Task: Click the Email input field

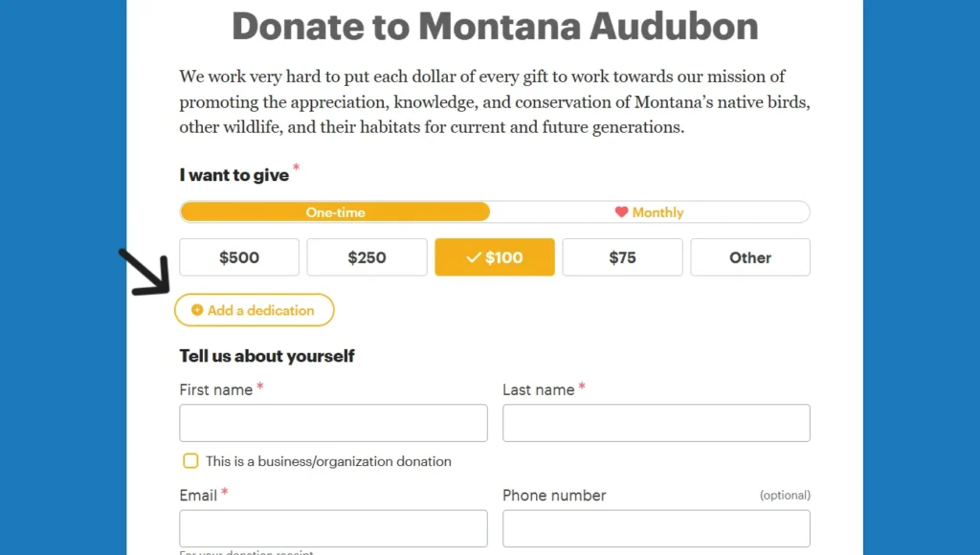Action: click(333, 528)
